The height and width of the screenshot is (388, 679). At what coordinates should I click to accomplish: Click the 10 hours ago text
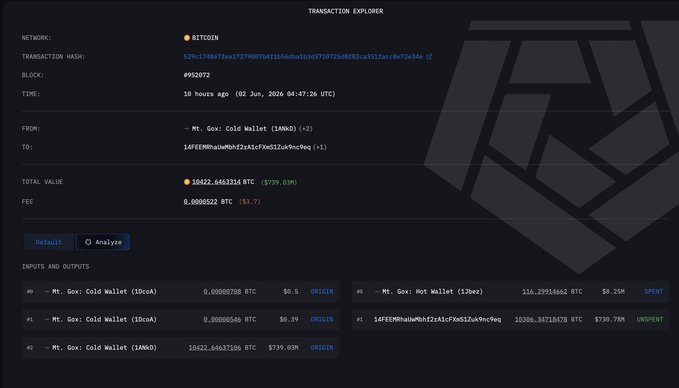point(206,94)
